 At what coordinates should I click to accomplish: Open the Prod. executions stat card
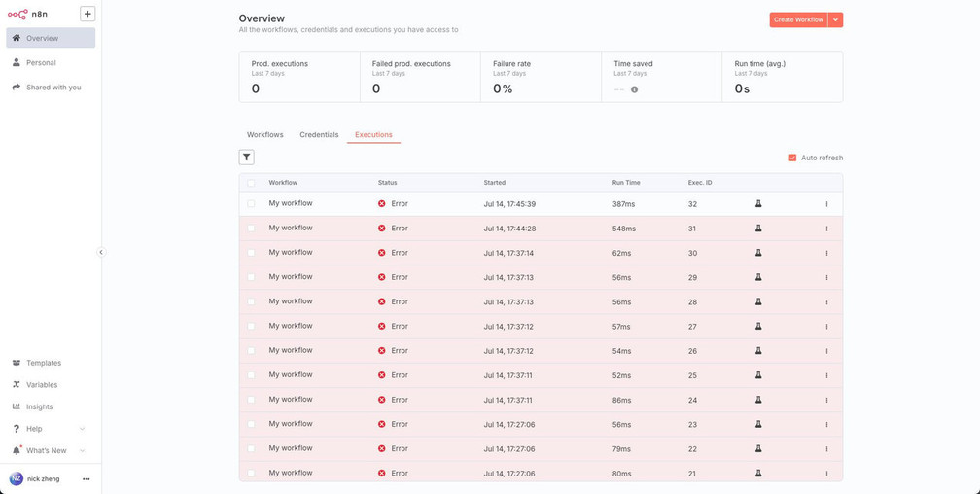299,77
